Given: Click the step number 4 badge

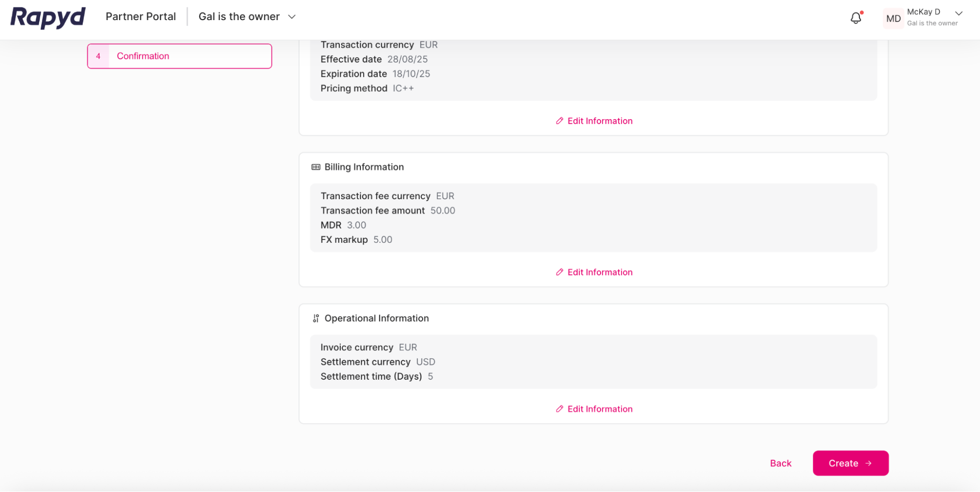Looking at the screenshot, I should [x=98, y=56].
